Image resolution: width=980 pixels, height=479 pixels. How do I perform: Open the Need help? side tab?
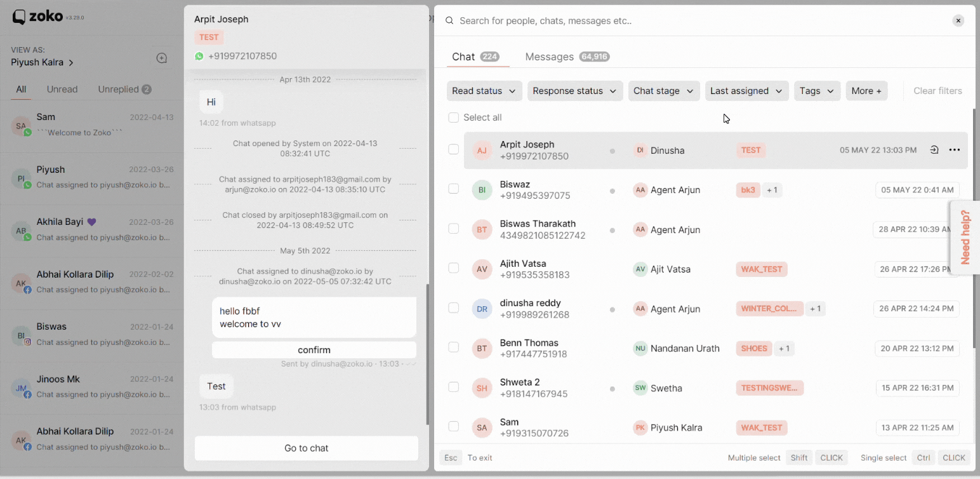coord(965,237)
